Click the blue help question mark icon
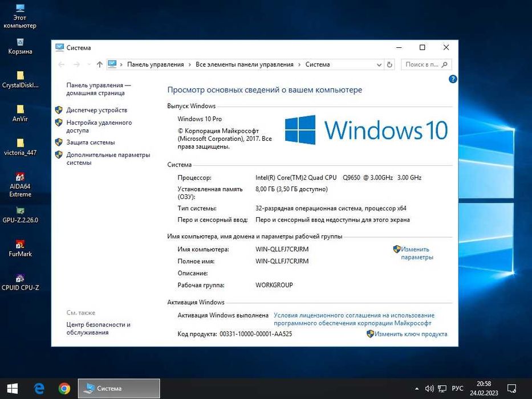 pyautogui.click(x=453, y=79)
